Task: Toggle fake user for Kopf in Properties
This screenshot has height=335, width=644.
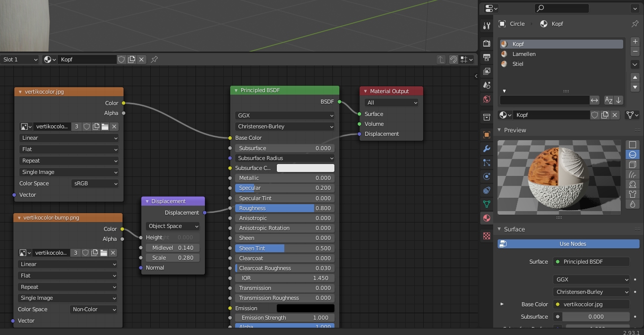Action: coord(595,115)
